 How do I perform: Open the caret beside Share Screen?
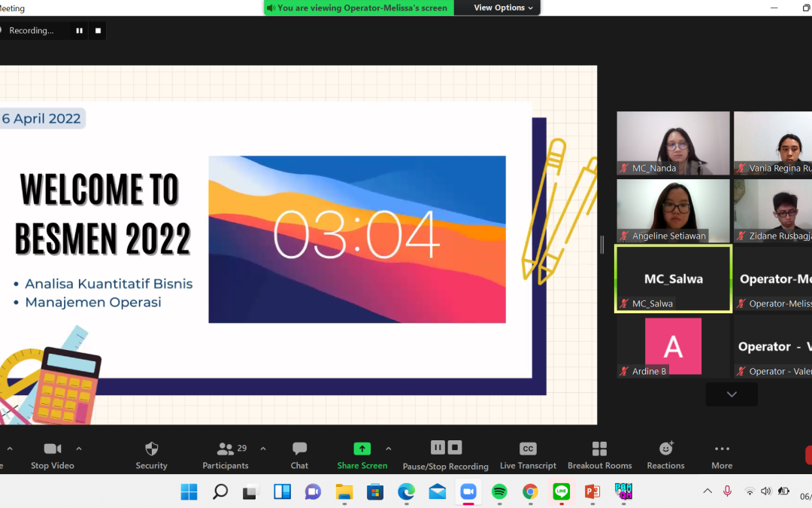click(389, 449)
